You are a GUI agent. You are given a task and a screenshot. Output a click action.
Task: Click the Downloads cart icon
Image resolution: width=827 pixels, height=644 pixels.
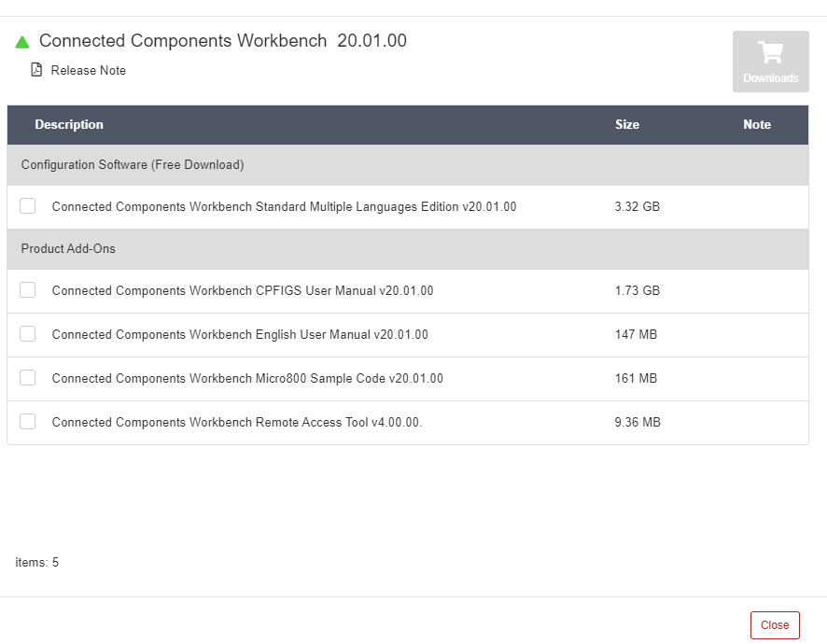pos(771,51)
